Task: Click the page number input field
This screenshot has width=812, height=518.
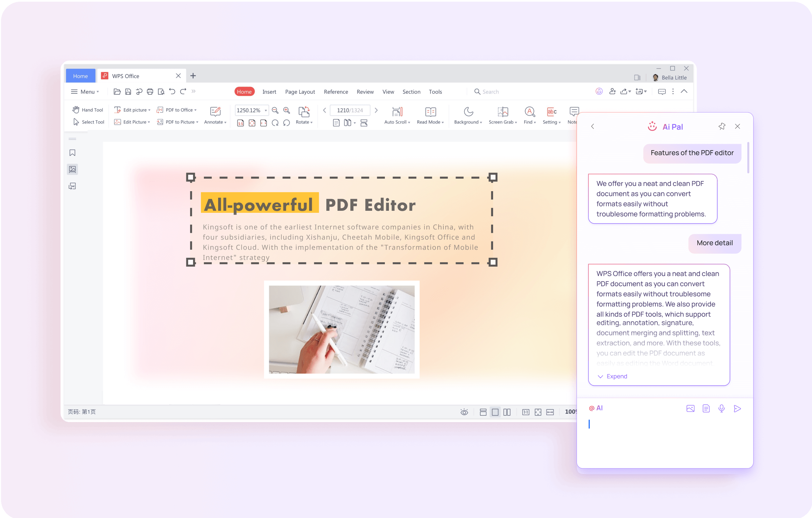Action: 350,110
